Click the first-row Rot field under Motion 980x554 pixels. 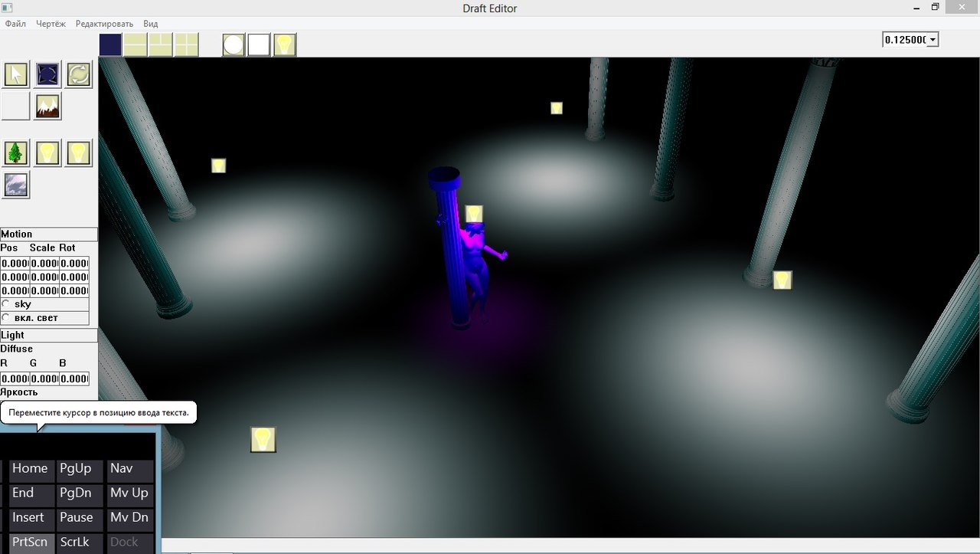tap(74, 264)
